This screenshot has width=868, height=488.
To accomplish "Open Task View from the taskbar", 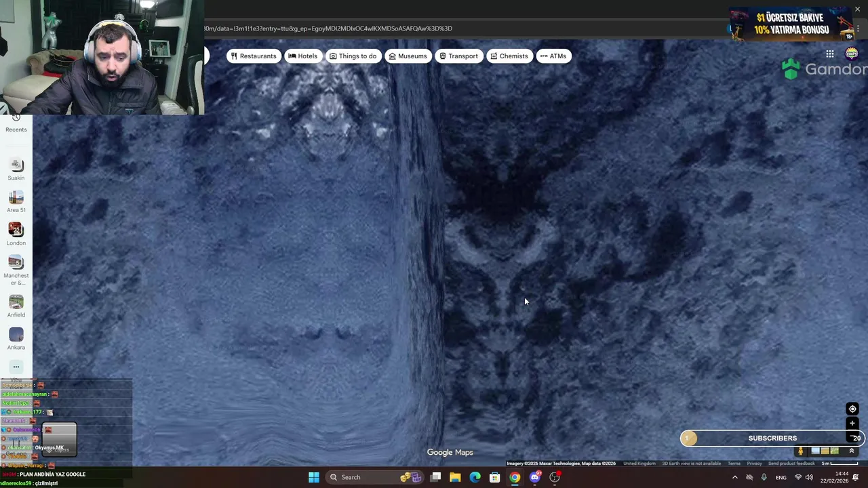I will (436, 477).
